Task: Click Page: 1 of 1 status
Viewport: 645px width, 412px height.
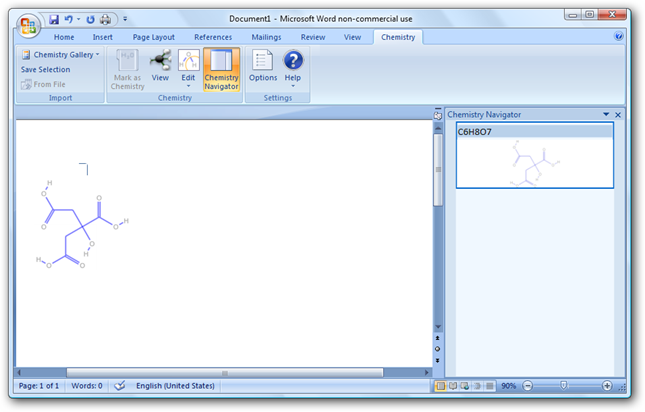Action: tap(39, 386)
